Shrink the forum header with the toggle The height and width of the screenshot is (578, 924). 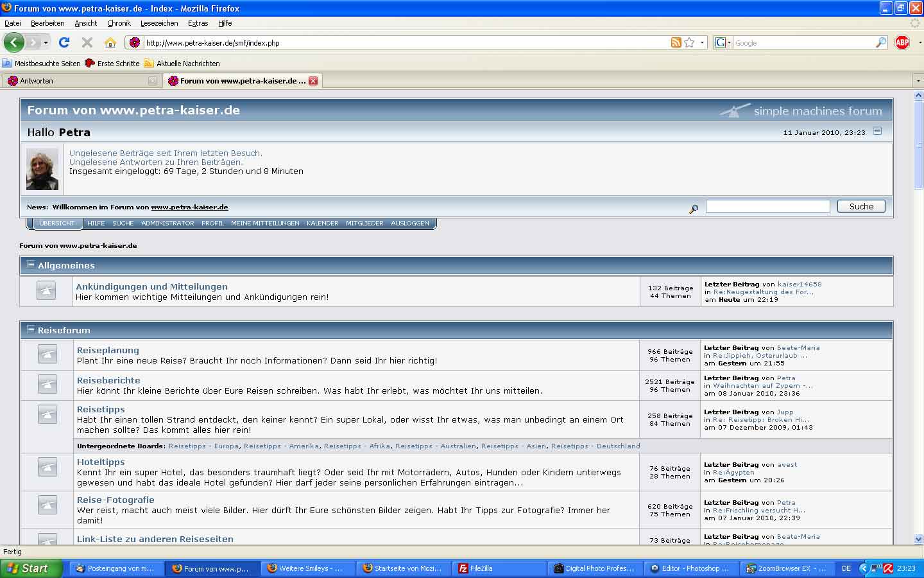[877, 132]
